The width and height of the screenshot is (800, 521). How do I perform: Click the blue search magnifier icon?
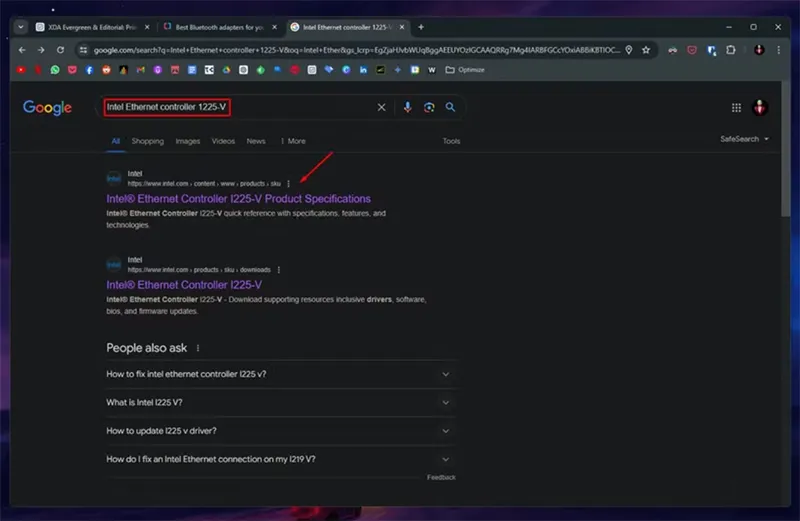tap(450, 107)
